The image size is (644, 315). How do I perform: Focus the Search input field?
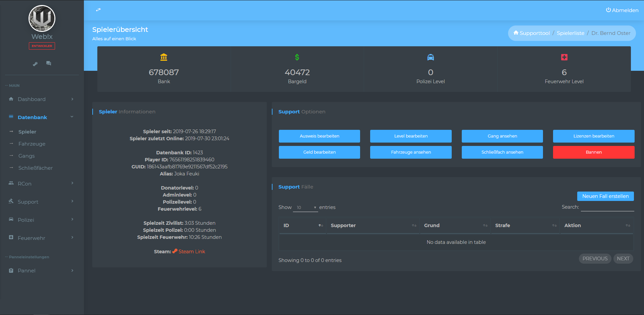[607, 207]
